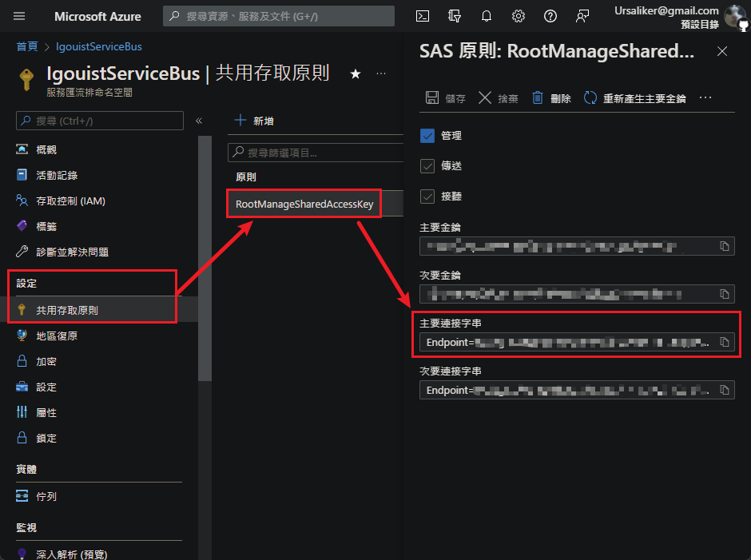Click the left menu search box
The height and width of the screenshot is (560, 751).
[100, 121]
